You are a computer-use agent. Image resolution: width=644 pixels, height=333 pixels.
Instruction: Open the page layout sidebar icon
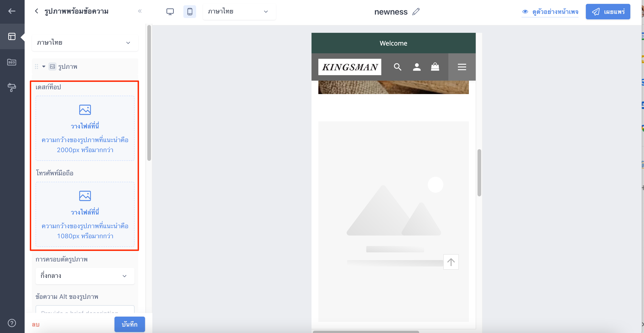pyautogui.click(x=12, y=36)
